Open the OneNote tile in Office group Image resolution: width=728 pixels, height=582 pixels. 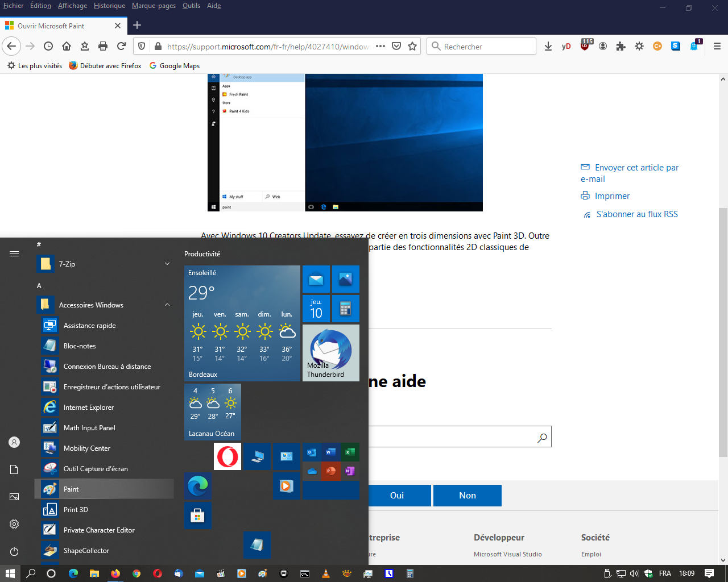pos(350,471)
